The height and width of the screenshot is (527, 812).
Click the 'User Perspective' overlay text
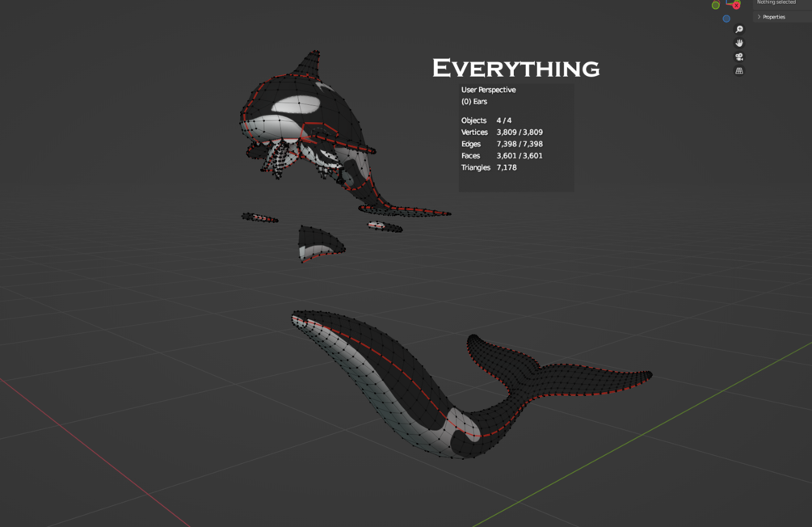tap(488, 90)
